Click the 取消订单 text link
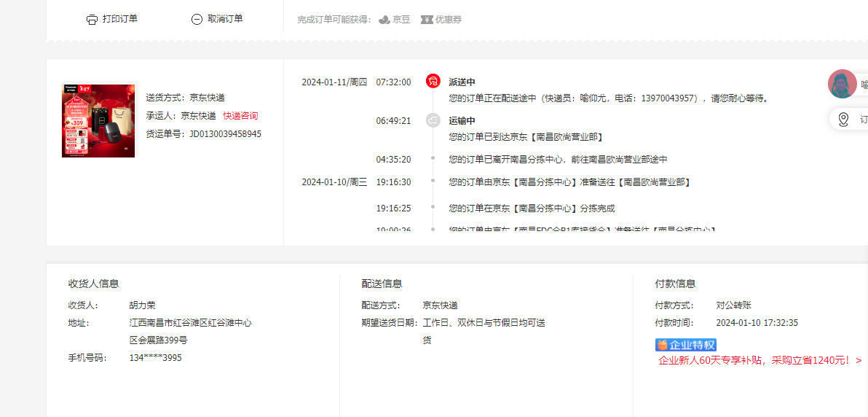This screenshot has width=868, height=417. point(225,19)
